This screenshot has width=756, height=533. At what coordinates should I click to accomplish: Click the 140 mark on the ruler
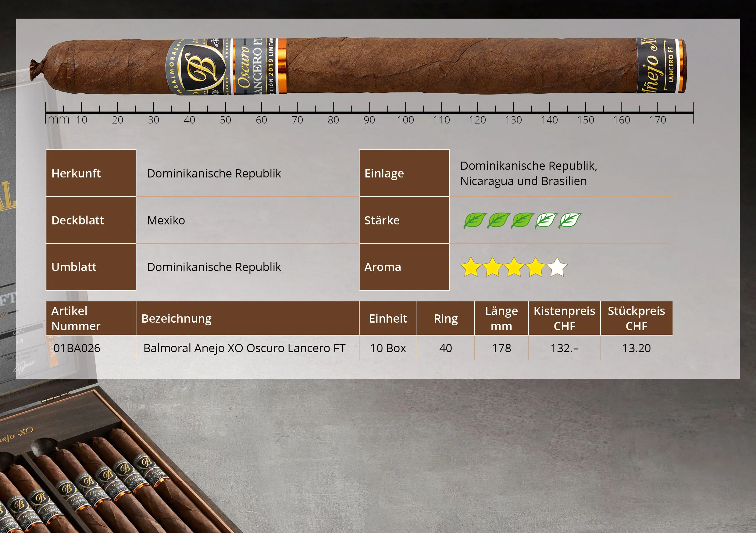pos(550,120)
